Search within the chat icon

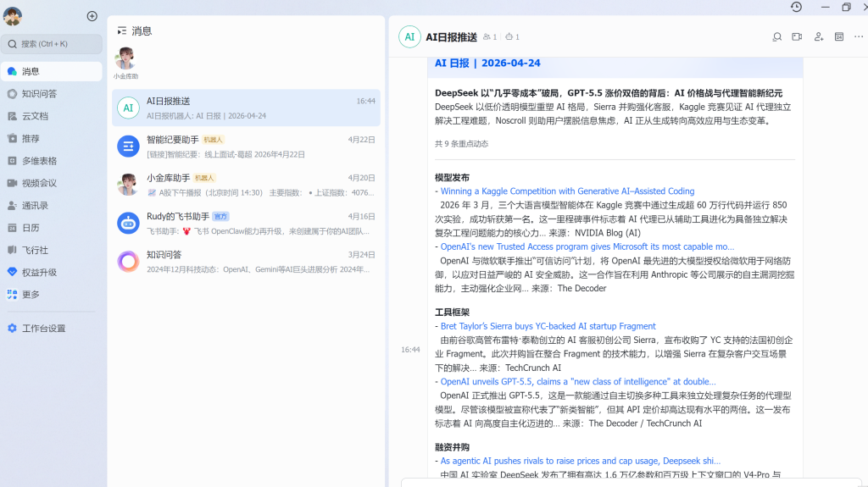click(x=777, y=37)
